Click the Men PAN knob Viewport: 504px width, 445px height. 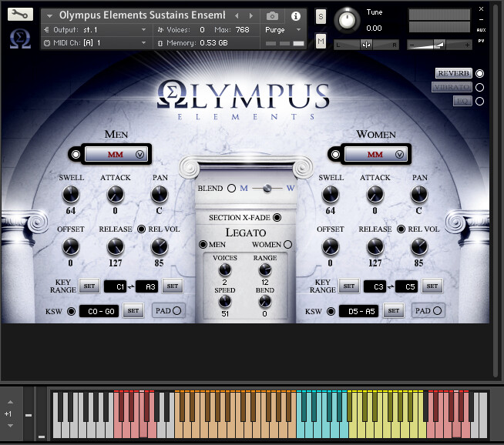click(x=160, y=194)
